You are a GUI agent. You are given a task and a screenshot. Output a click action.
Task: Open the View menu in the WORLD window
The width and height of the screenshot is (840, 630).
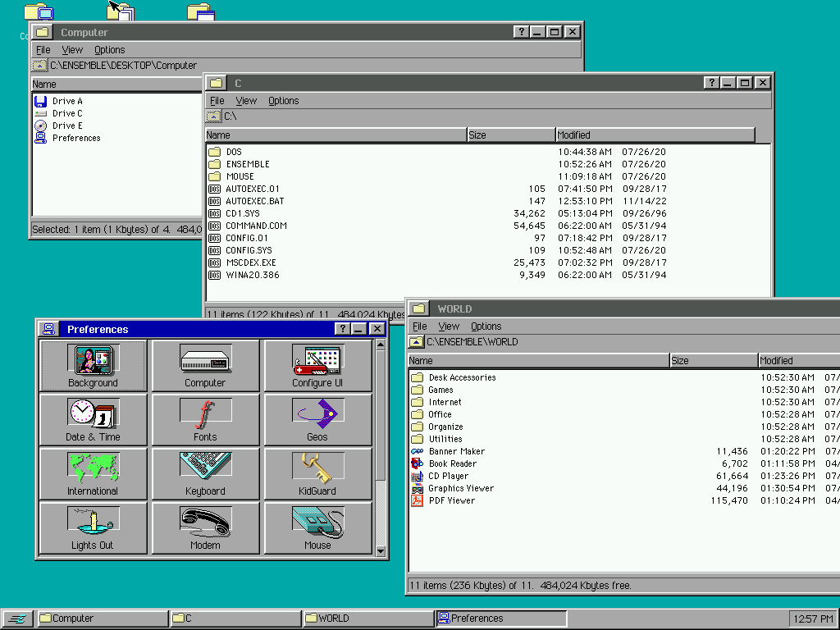tap(448, 326)
